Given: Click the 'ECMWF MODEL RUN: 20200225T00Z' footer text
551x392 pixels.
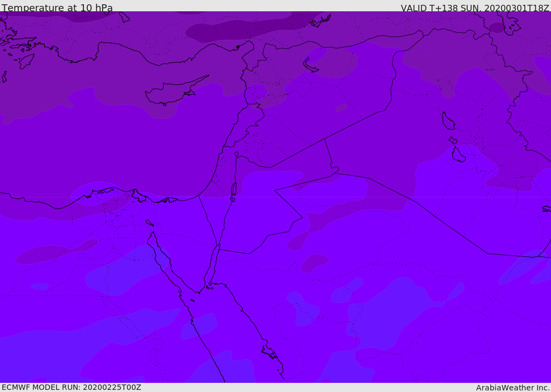Looking at the screenshot, I should pyautogui.click(x=72, y=387).
